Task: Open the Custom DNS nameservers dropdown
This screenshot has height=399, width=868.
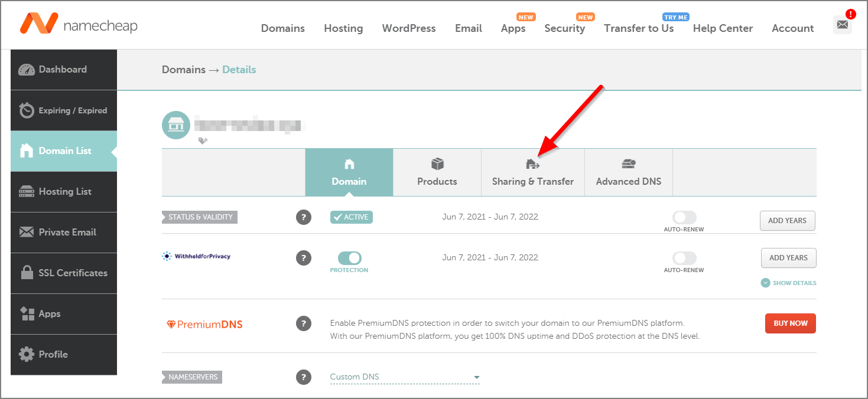Action: point(405,377)
